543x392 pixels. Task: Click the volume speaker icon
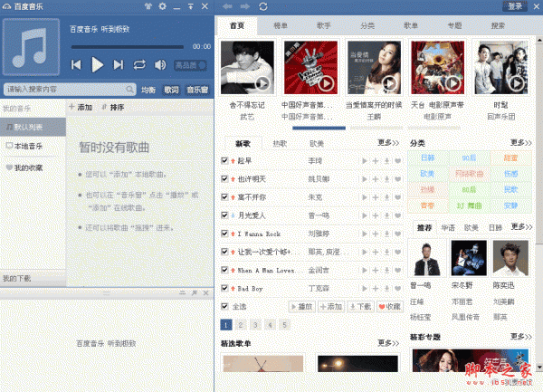[160, 65]
